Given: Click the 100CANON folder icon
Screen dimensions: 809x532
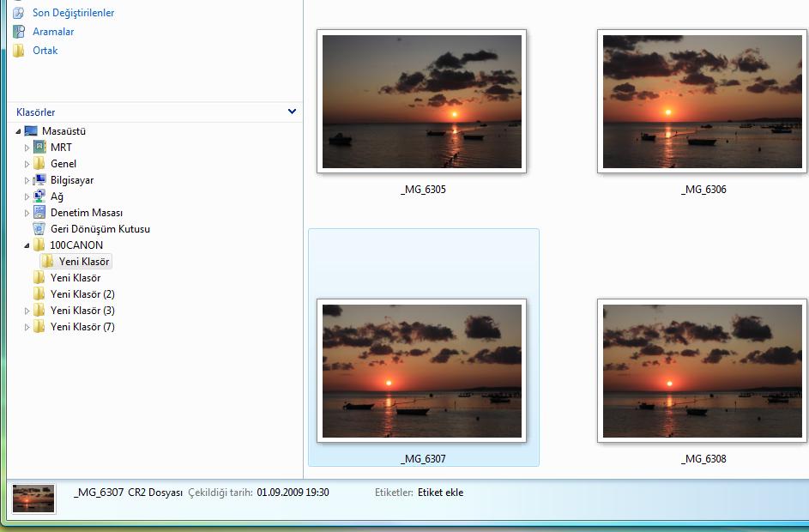Looking at the screenshot, I should (39, 245).
